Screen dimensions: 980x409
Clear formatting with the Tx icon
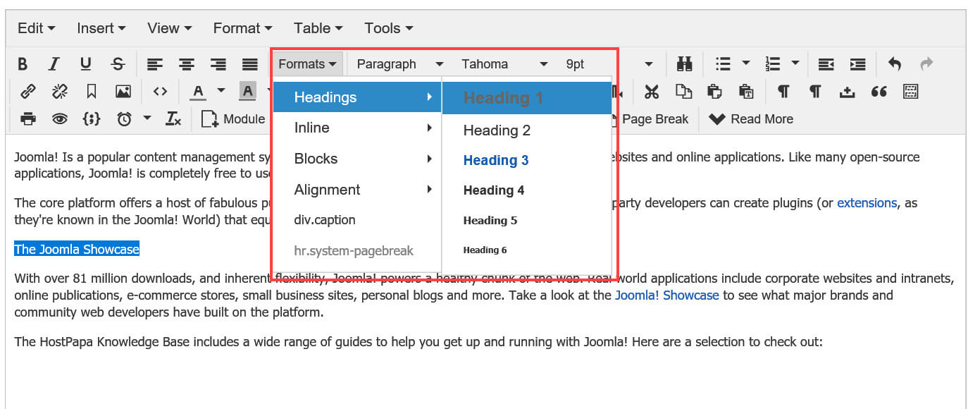click(x=173, y=119)
